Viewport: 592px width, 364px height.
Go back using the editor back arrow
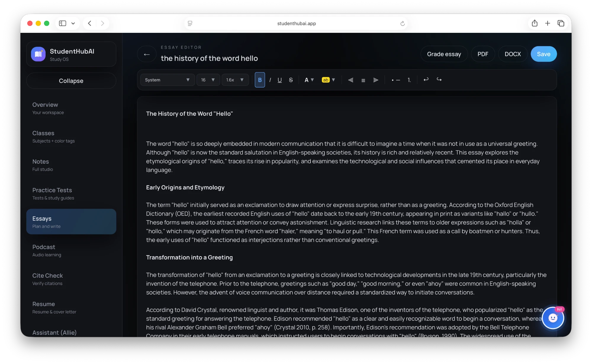point(147,54)
